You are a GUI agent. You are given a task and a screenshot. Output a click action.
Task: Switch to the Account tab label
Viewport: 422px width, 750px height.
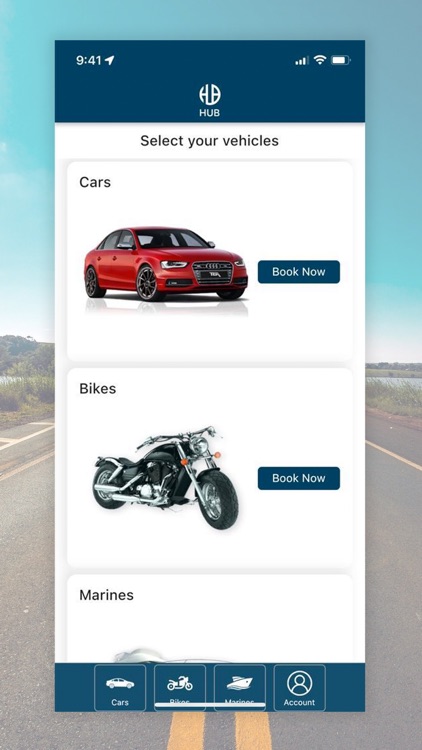[300, 703]
